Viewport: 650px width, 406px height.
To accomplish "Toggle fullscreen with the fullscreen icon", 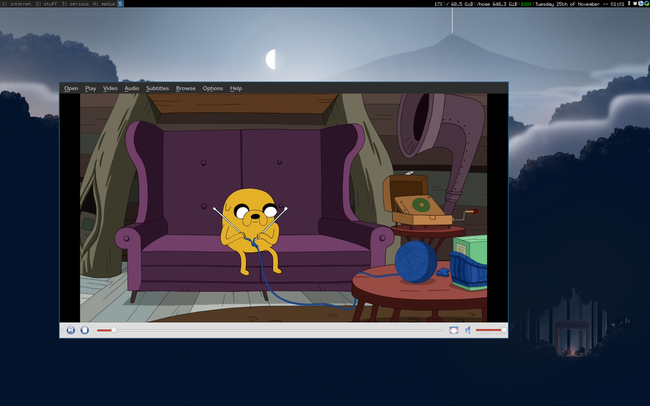I will [454, 330].
